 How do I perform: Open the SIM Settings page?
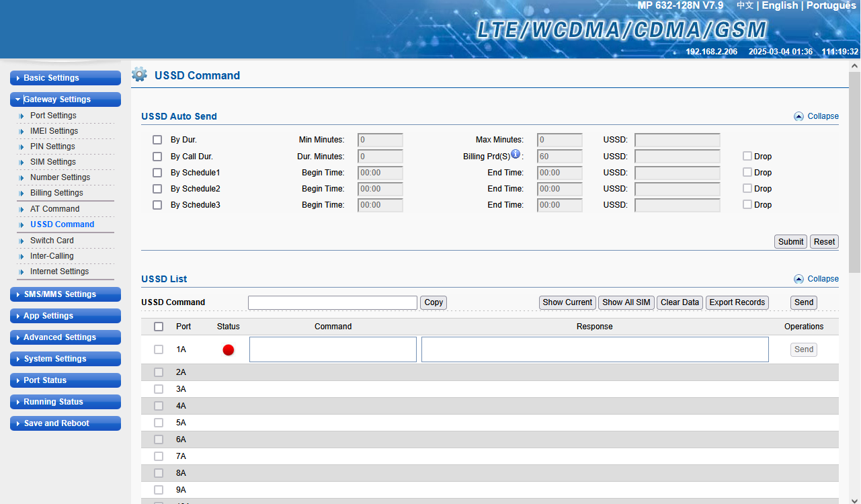pyautogui.click(x=52, y=162)
